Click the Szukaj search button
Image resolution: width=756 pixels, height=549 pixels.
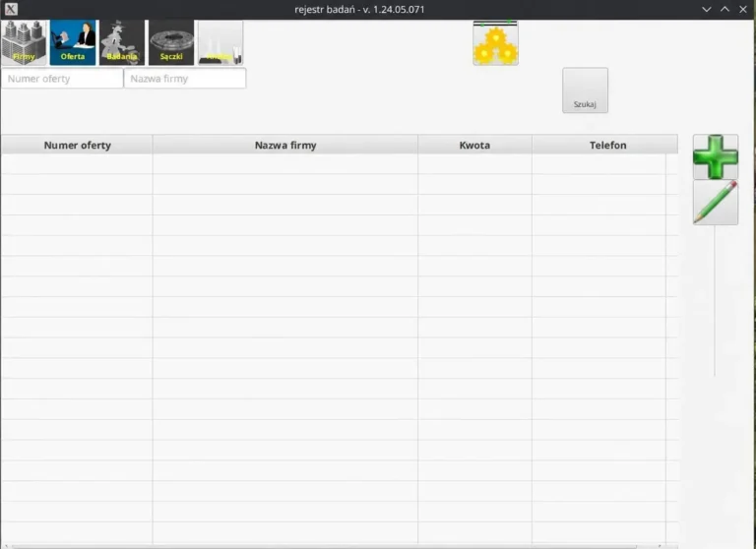586,91
